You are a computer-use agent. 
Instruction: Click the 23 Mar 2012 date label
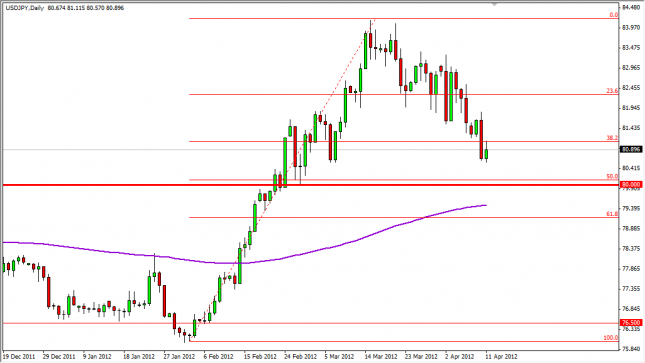point(421,356)
